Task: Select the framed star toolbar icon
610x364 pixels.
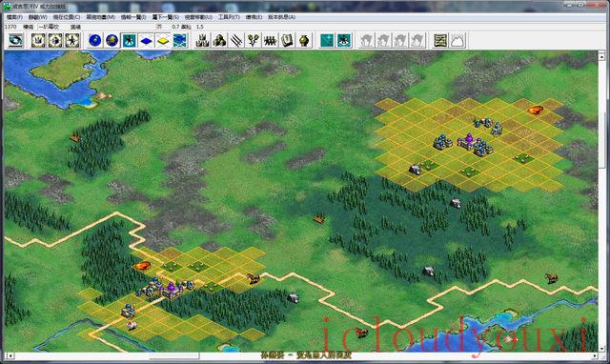Action: click(72, 40)
